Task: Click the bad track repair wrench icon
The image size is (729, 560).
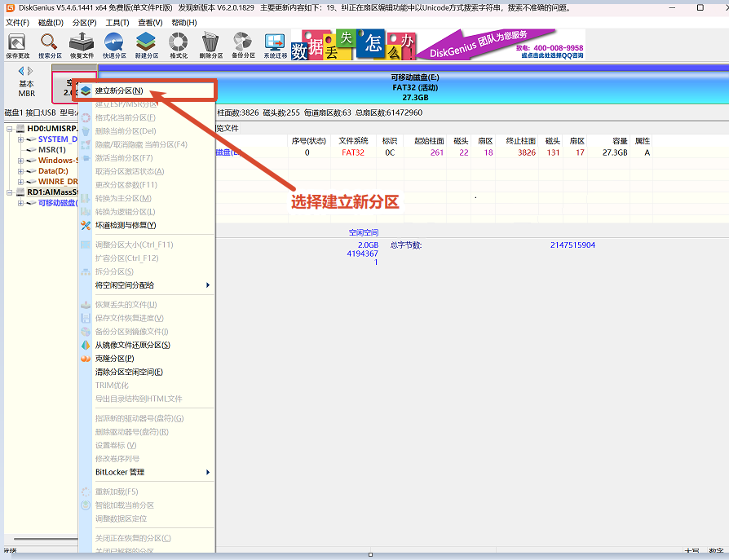Action: (86, 226)
